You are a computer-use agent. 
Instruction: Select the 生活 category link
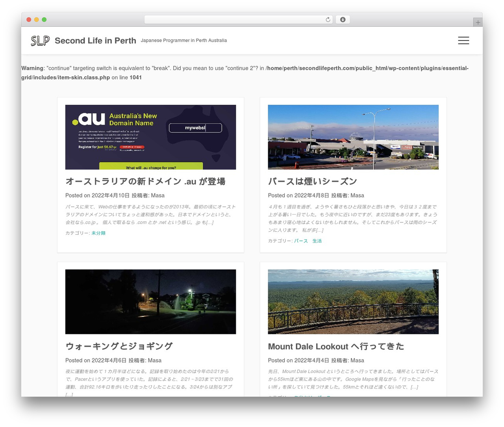click(317, 241)
